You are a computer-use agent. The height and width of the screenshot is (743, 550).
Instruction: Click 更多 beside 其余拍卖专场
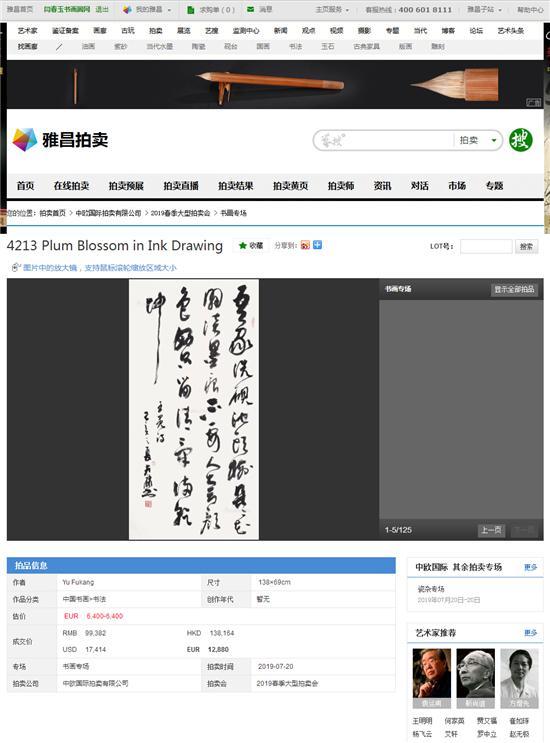tap(531, 567)
